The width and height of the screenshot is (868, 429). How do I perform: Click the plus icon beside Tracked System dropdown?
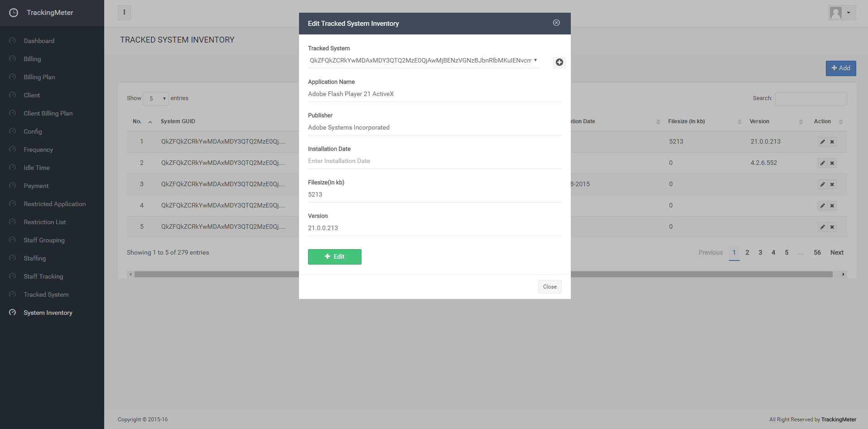pos(559,63)
